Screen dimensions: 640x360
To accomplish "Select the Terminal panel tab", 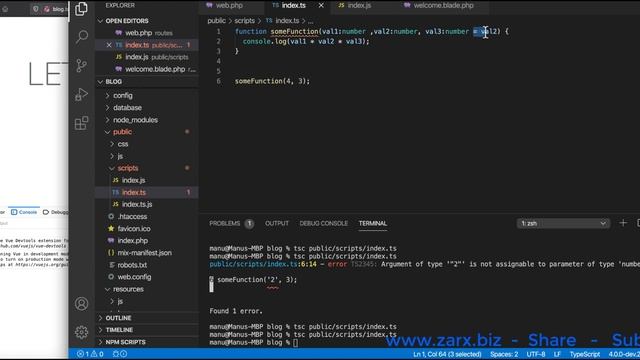I will pos(373,223).
